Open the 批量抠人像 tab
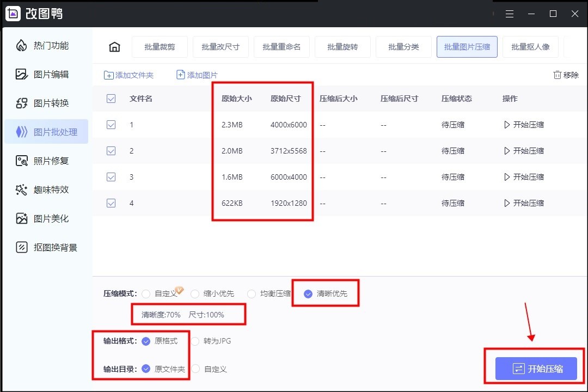 (530, 47)
